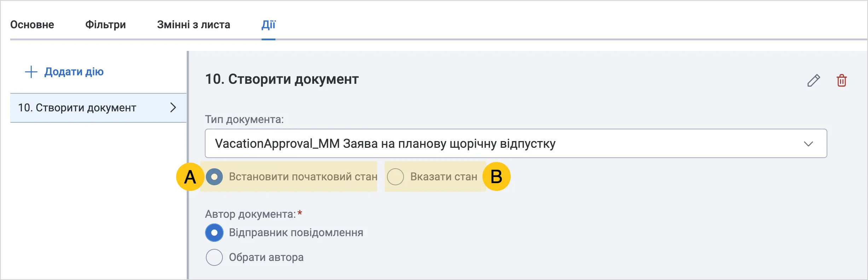Open the Основне tab
Viewport: 868px width, 280px height.
tap(32, 25)
